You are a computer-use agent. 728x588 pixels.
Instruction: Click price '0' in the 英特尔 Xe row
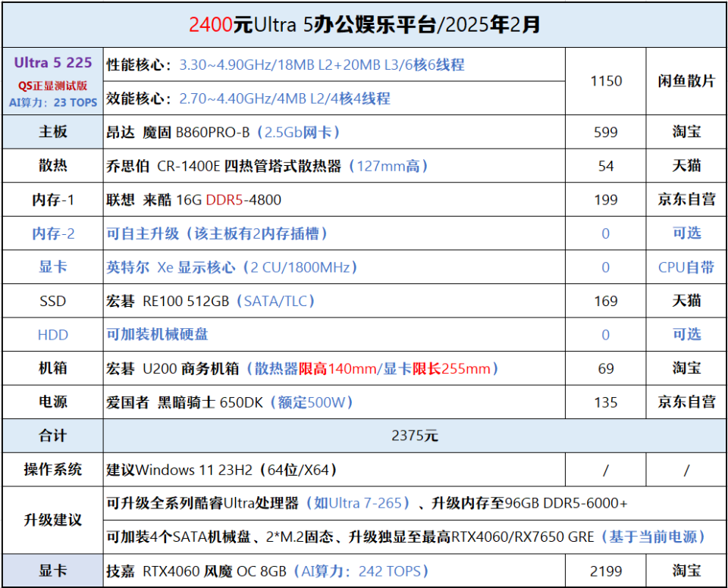click(606, 267)
